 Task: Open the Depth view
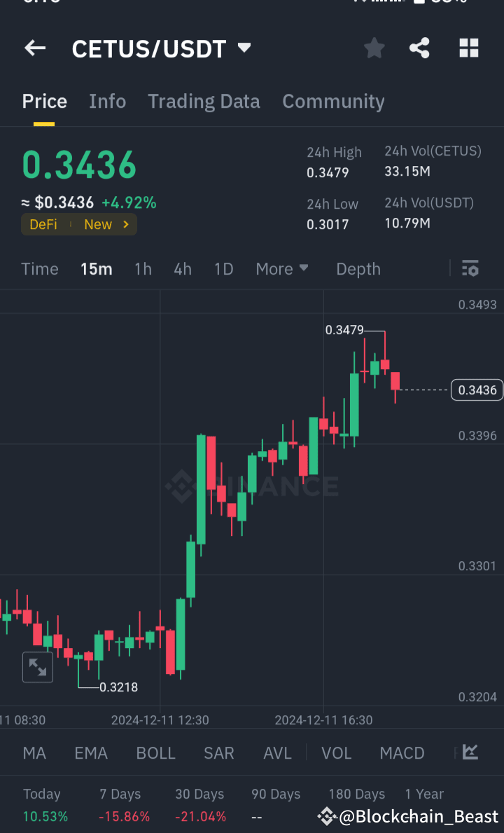pos(358,268)
